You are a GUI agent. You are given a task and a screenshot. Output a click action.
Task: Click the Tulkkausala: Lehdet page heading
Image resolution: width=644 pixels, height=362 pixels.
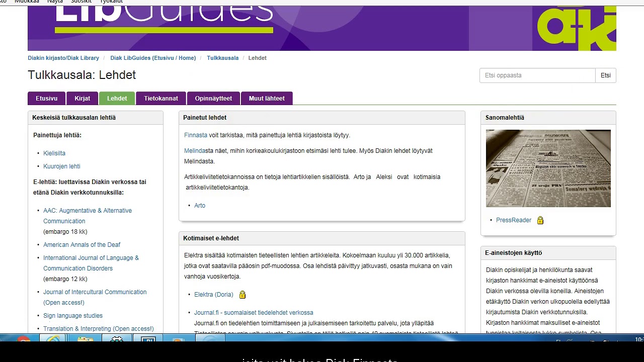coord(82,75)
